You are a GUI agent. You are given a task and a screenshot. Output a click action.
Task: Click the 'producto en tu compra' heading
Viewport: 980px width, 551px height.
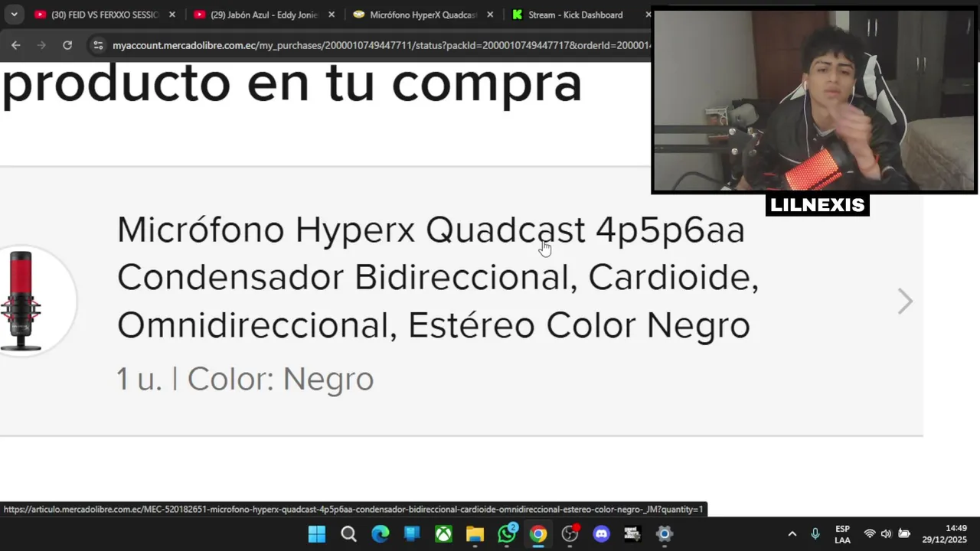click(x=292, y=83)
